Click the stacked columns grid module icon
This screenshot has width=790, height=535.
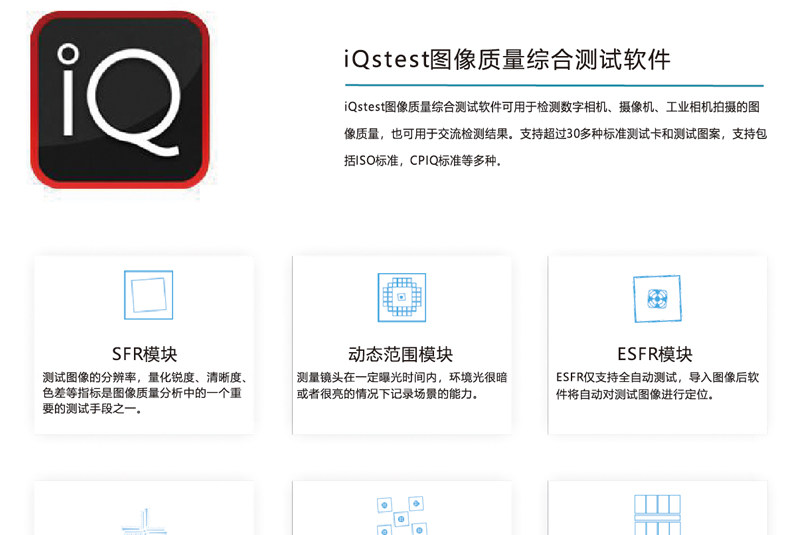[x=657, y=515]
